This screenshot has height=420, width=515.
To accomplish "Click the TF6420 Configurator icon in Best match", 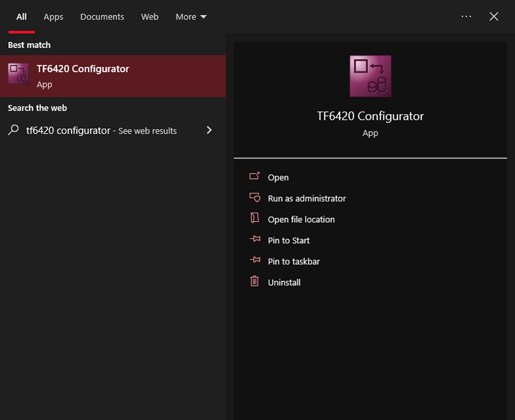I will [18, 74].
